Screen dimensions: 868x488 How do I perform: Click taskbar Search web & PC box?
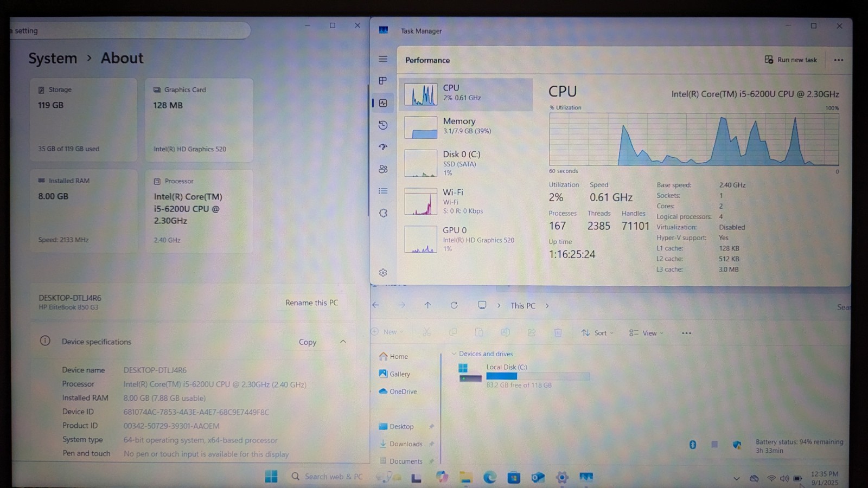[327, 476]
